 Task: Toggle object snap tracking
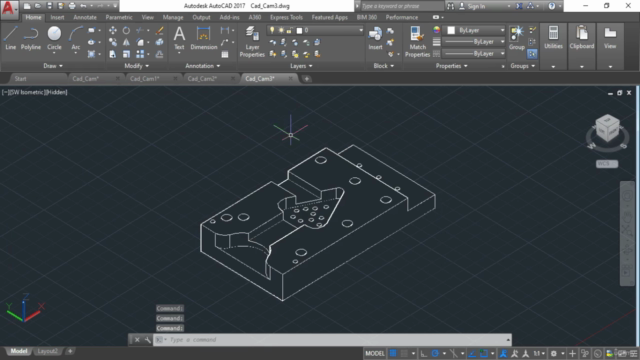click(x=472, y=353)
